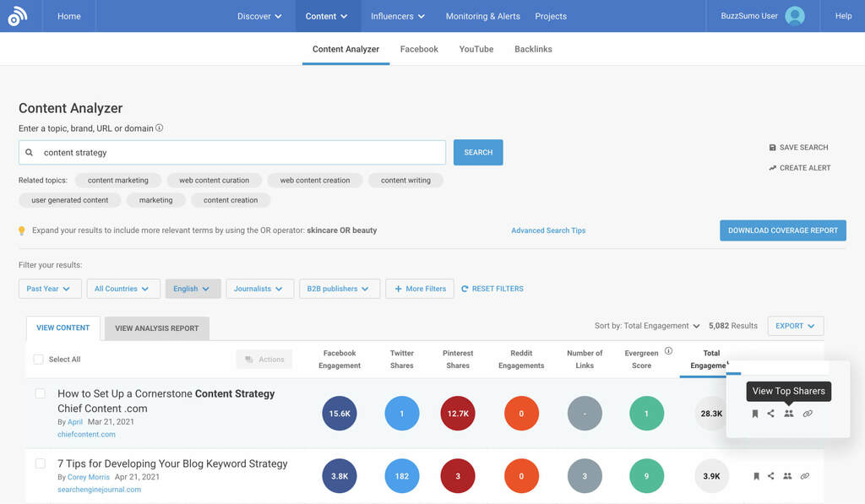
Task: Open author Corey Morris link
Action: point(88,477)
